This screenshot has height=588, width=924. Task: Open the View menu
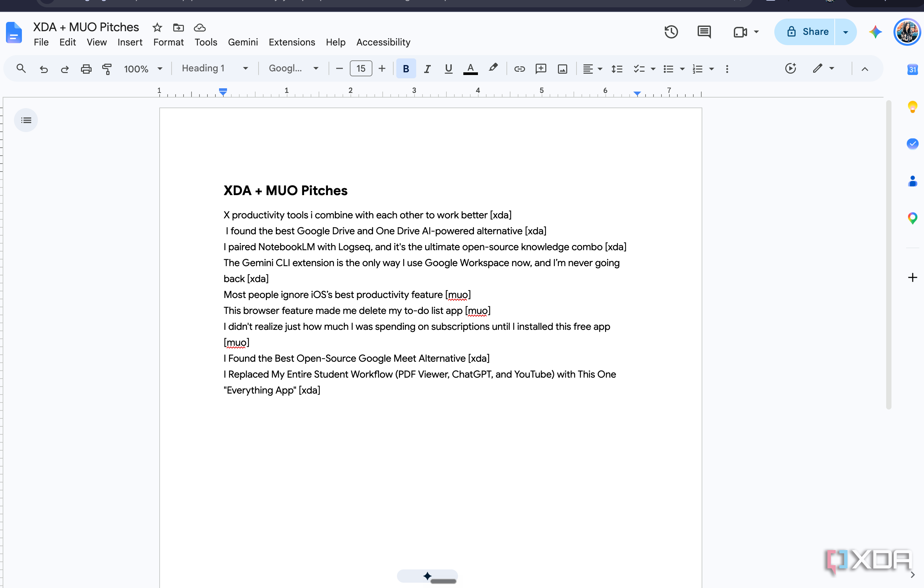pyautogui.click(x=97, y=42)
